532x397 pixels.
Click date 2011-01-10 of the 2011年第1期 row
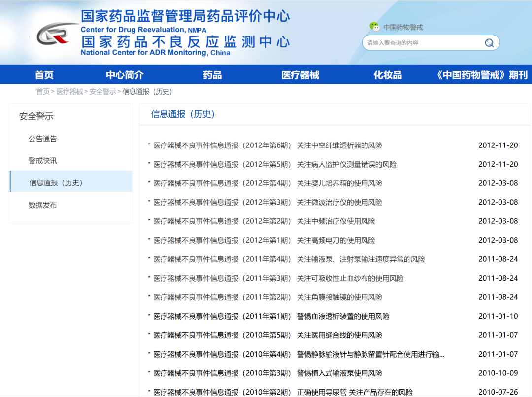pyautogui.click(x=498, y=316)
